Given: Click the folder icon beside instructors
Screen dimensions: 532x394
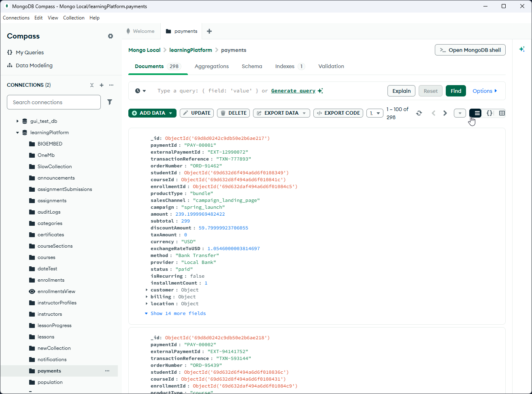Looking at the screenshot, I should (x=32, y=314).
